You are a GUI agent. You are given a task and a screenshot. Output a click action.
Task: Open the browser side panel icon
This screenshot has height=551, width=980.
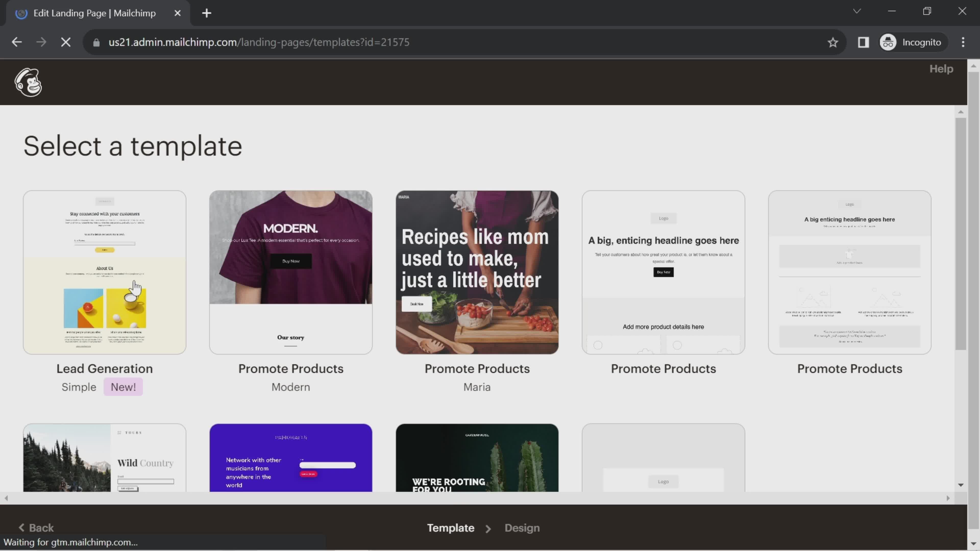[863, 42]
